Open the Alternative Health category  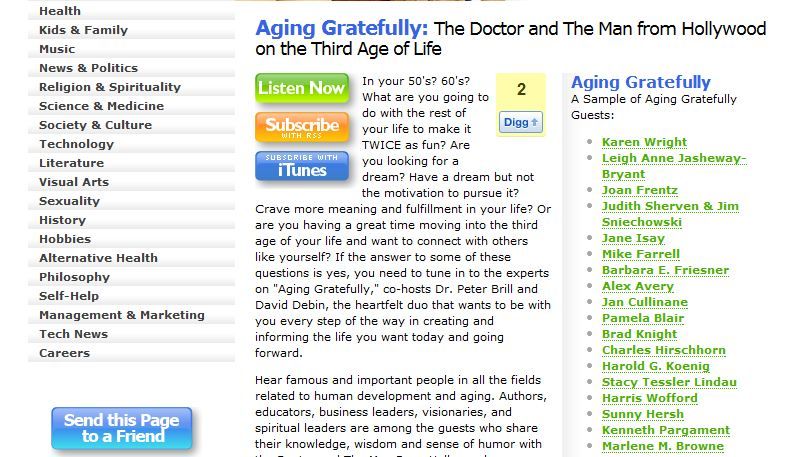pyautogui.click(x=98, y=258)
